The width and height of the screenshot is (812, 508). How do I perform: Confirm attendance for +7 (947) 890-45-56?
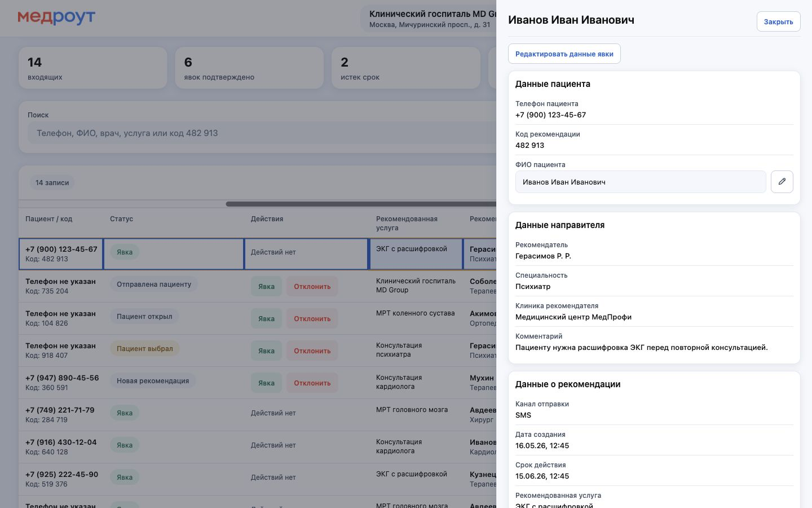coord(266,383)
